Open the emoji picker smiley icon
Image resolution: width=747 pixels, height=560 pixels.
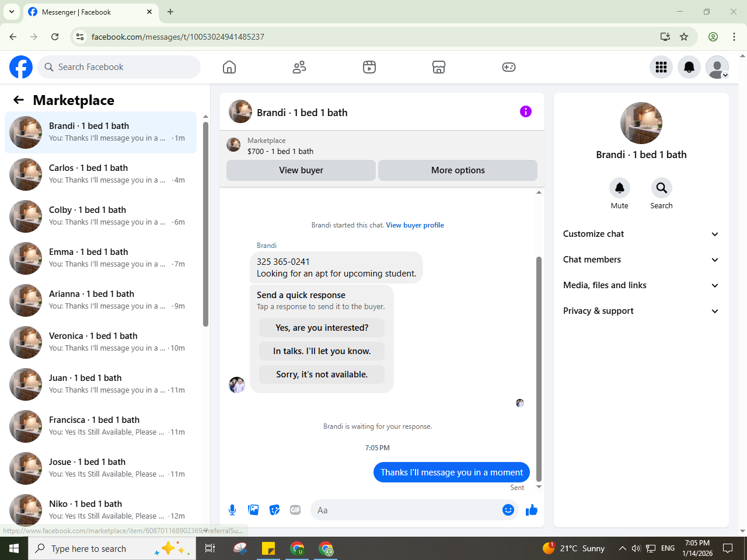pos(508,510)
